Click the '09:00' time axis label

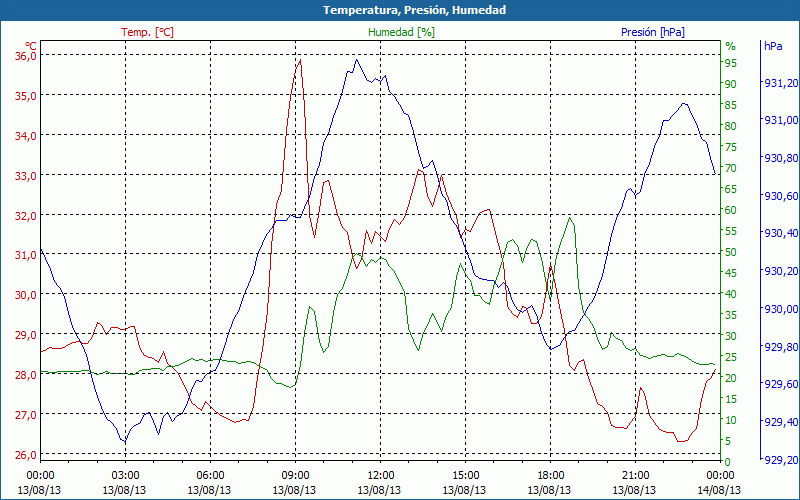(295, 476)
